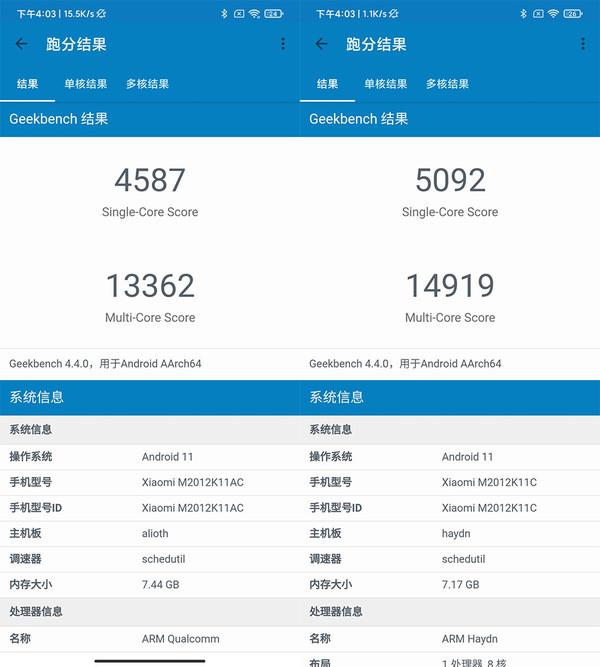Click the 系统信息 blue header in left screenshot
Viewport: 600px width, 667px height.
pos(150,397)
